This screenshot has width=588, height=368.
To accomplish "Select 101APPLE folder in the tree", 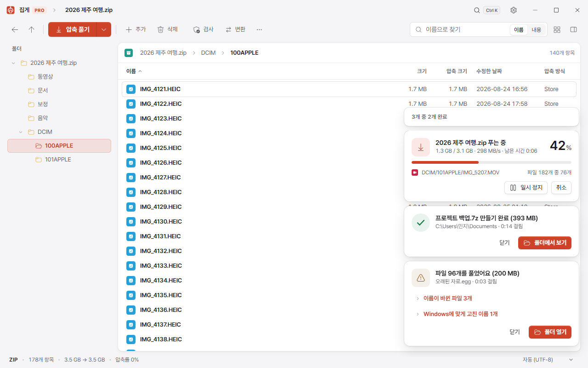I will click(x=59, y=160).
